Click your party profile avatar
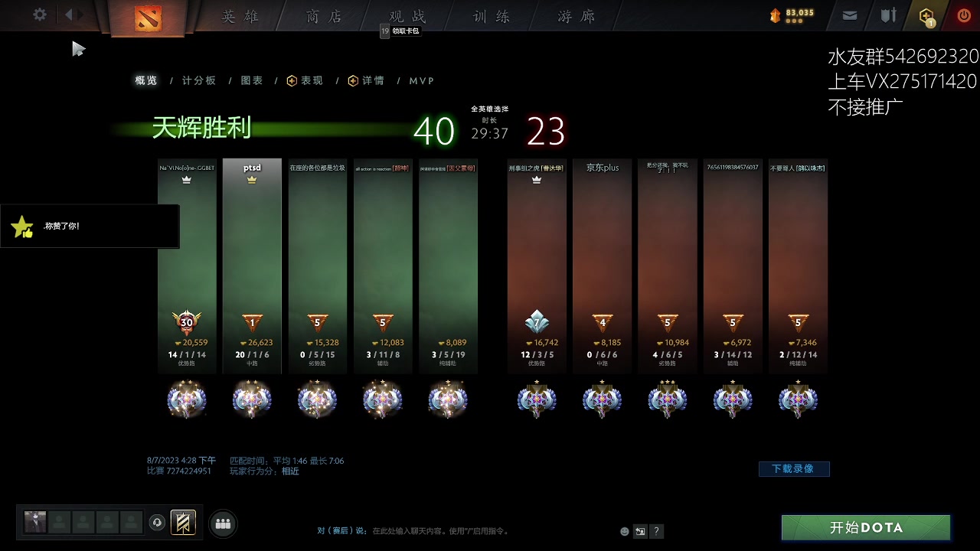The image size is (980, 551). pos(35,523)
